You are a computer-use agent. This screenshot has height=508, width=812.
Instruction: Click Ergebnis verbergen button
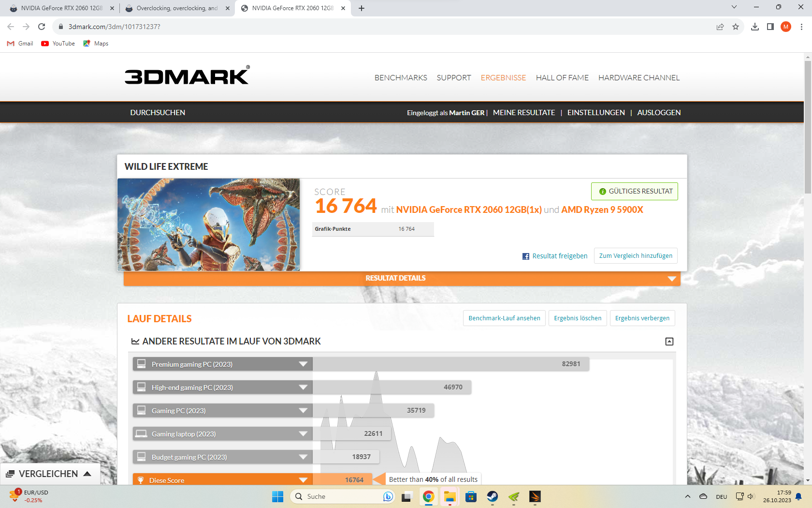click(x=642, y=318)
